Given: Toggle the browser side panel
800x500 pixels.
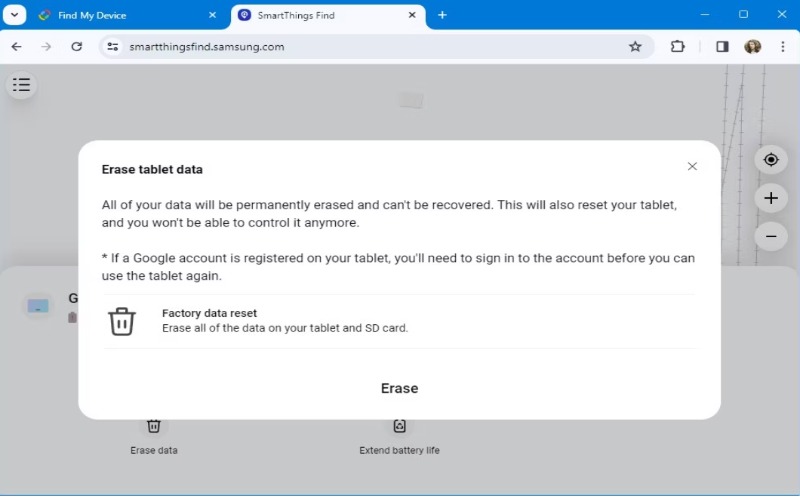Looking at the screenshot, I should coord(722,46).
